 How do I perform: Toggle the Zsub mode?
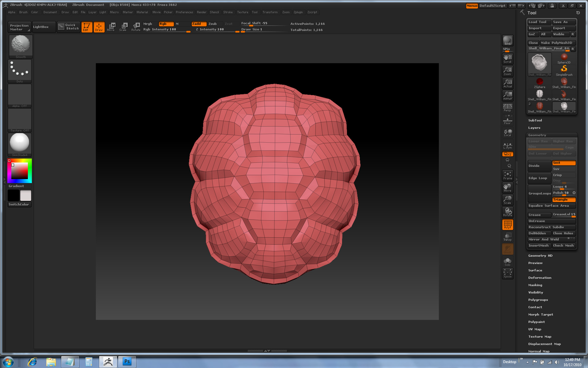click(x=213, y=24)
